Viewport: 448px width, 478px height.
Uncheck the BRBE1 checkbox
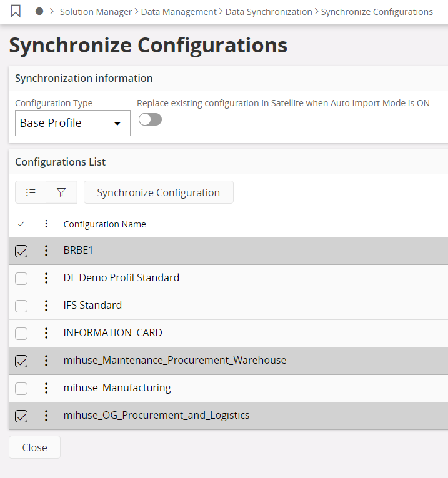(21, 251)
